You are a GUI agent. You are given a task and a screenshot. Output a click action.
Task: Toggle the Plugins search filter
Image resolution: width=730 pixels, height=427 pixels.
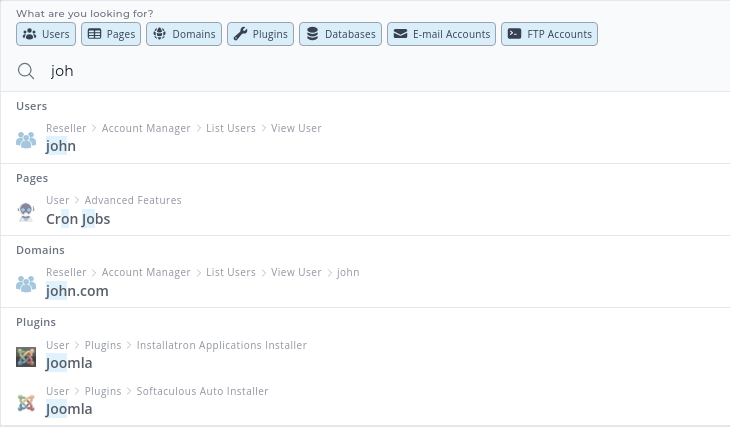click(x=260, y=34)
